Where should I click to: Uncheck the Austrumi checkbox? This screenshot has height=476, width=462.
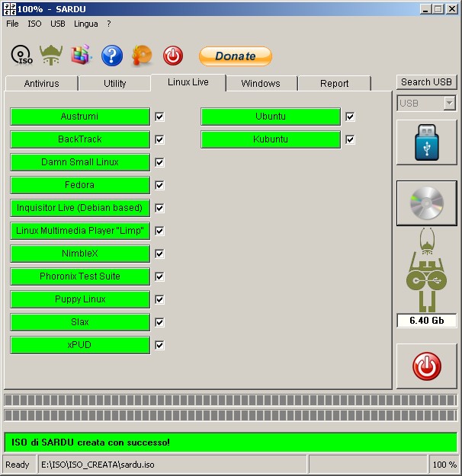(x=159, y=117)
